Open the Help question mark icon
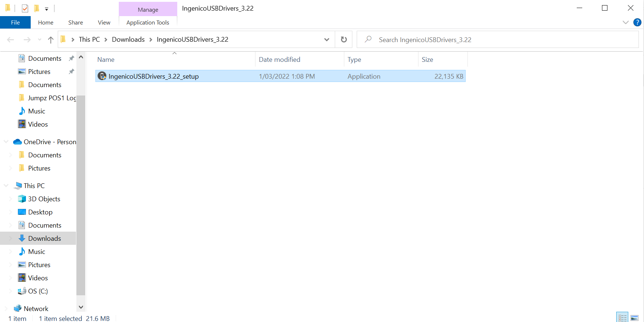Viewport: 644px width, 322px height. tap(637, 22)
